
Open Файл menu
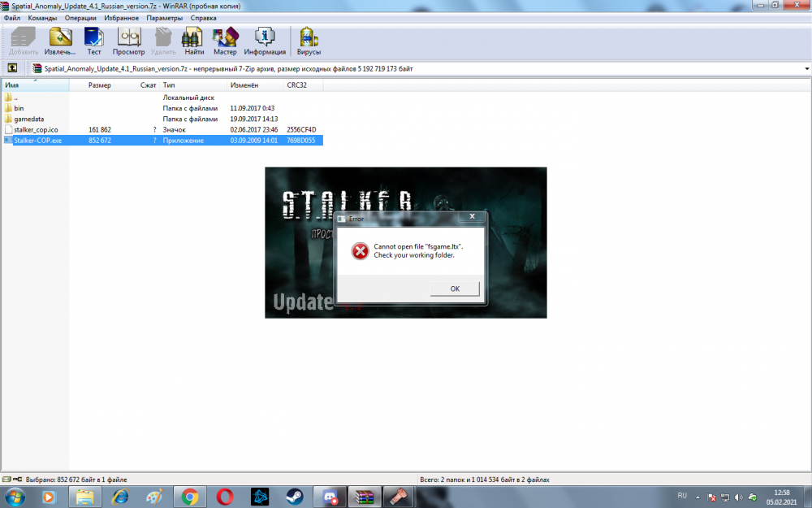[x=12, y=18]
